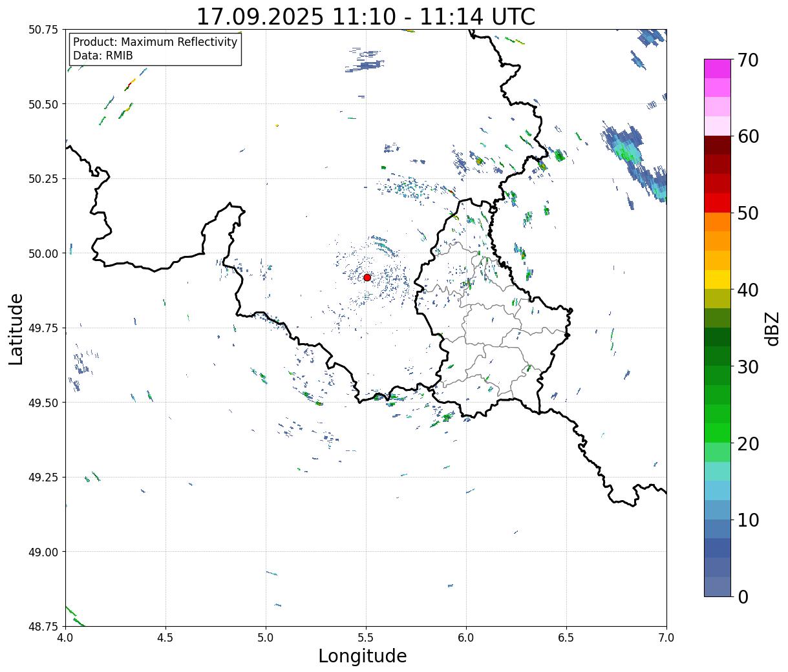Click the latitude tick label 49.25

tap(43, 478)
